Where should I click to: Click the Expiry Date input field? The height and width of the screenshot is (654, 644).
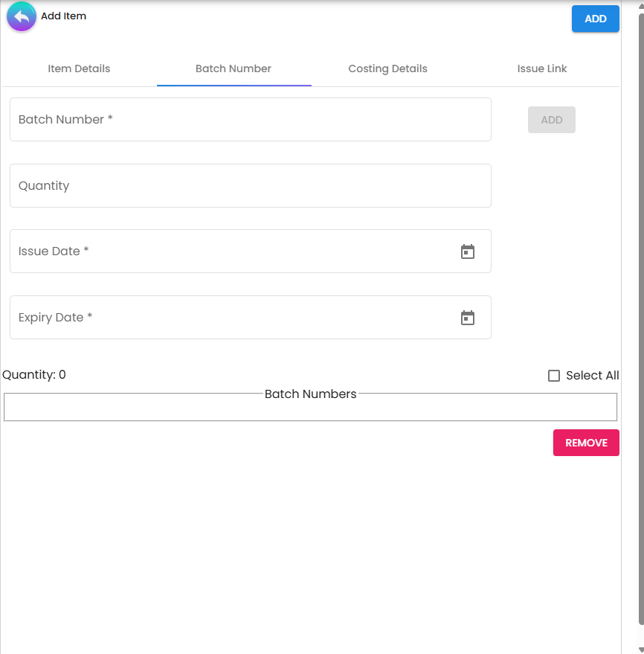(223, 318)
